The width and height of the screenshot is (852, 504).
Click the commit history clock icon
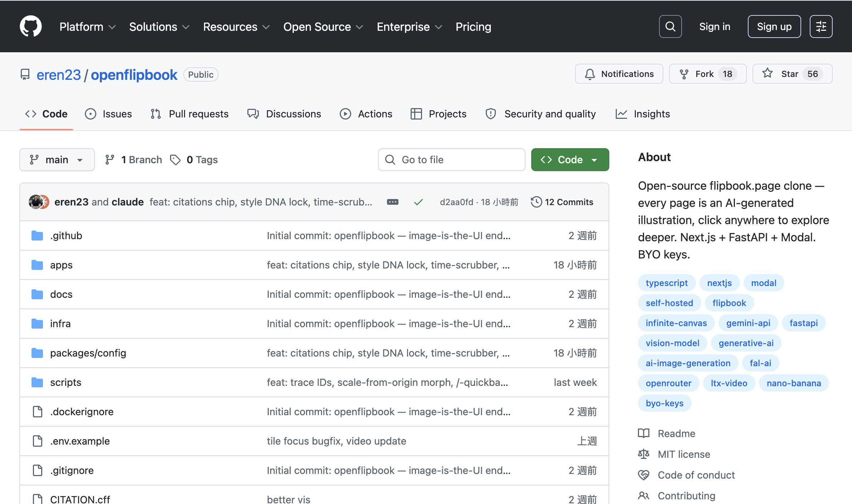pos(536,202)
